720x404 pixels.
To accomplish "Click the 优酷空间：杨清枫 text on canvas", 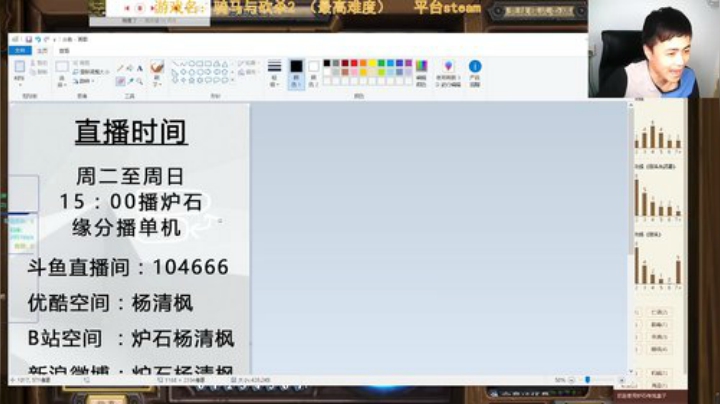I will [110, 303].
